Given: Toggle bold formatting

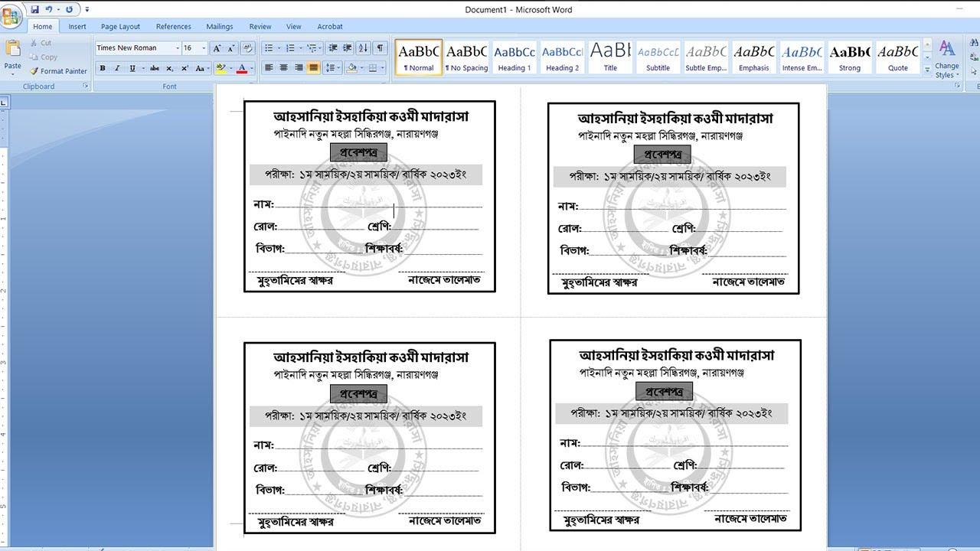Looking at the screenshot, I should point(103,69).
